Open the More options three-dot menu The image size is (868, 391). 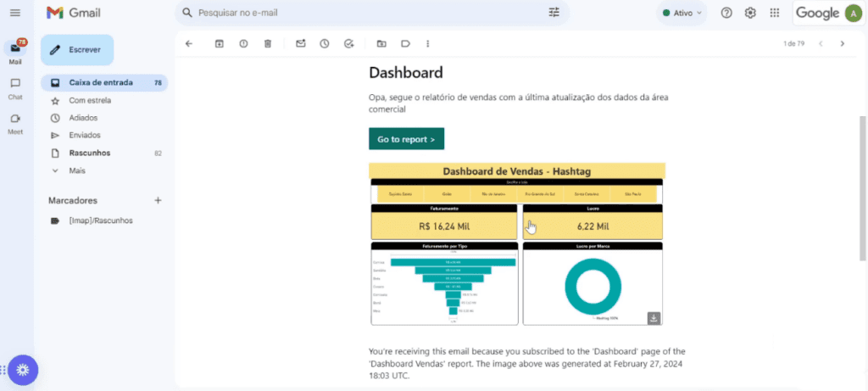(427, 44)
